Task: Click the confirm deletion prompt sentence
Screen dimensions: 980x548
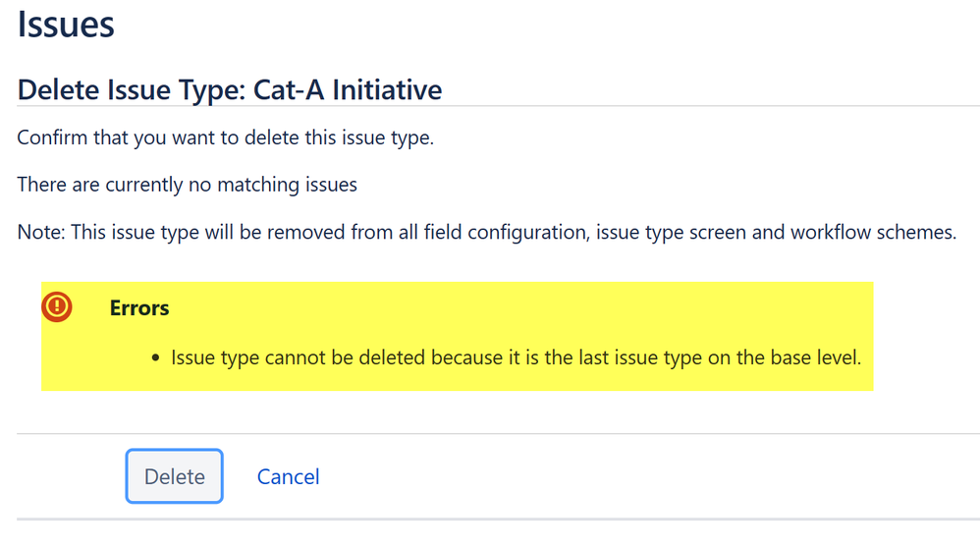Action: [x=225, y=137]
